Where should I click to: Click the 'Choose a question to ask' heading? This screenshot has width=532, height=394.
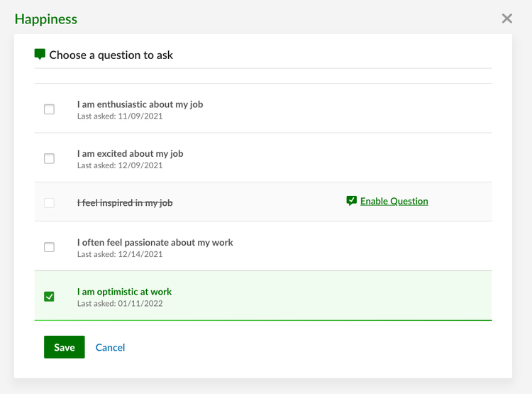(x=111, y=55)
